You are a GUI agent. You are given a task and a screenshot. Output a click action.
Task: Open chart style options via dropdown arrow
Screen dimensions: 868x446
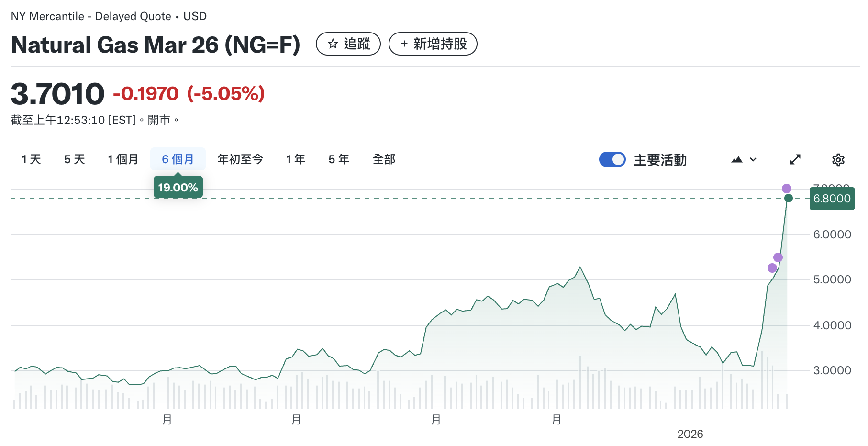click(752, 160)
